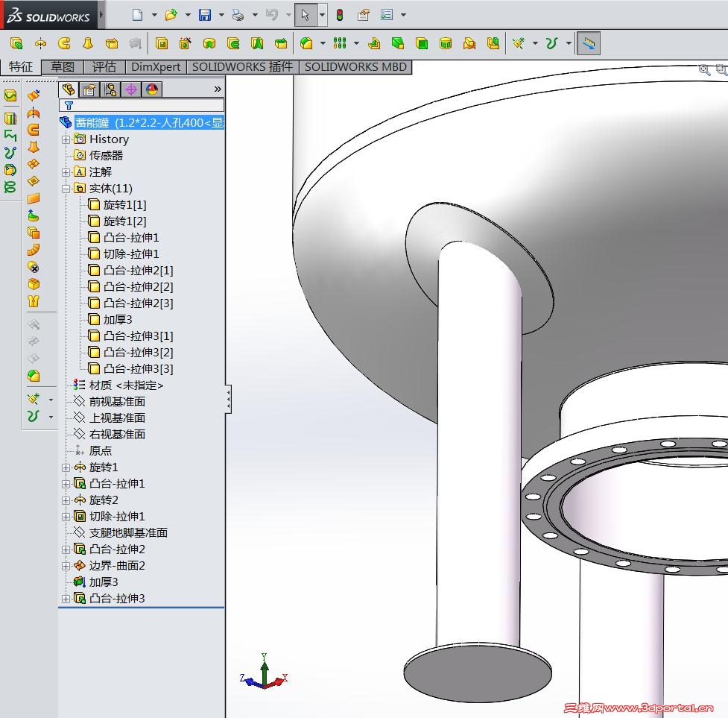Toggle the Instant3D ruler button
Image resolution: width=728 pixels, height=718 pixels.
[588, 43]
